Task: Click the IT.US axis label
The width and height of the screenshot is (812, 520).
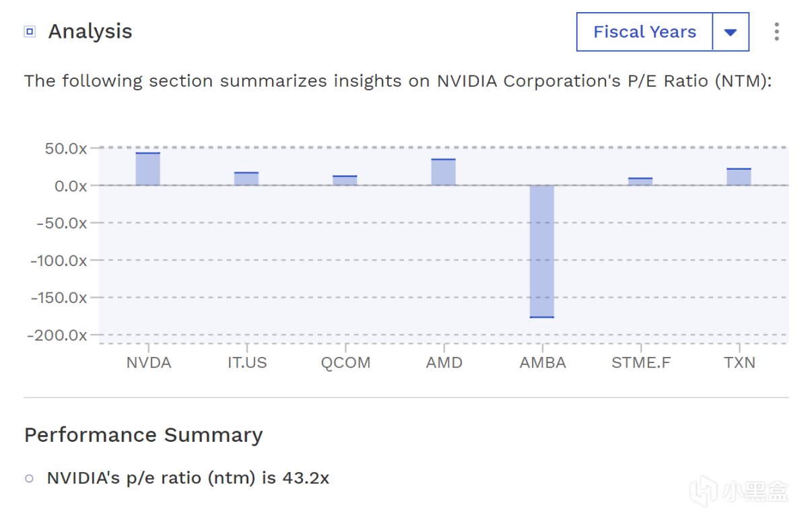Action: click(x=247, y=362)
